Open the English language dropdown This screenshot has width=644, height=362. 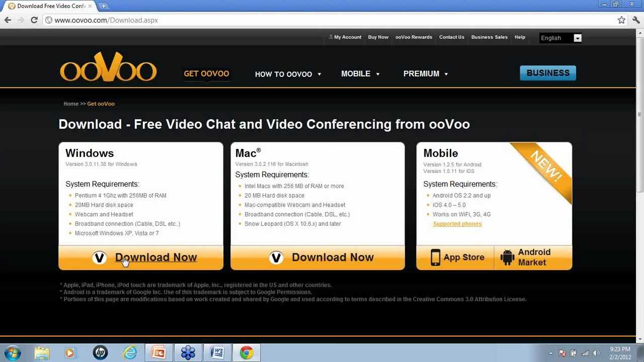(560, 38)
